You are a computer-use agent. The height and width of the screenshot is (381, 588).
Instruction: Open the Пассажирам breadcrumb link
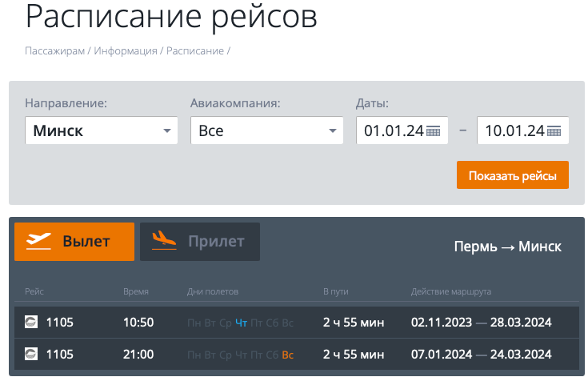[54, 51]
